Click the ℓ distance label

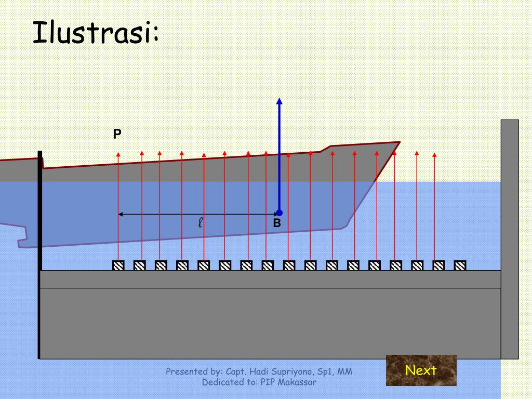200,223
